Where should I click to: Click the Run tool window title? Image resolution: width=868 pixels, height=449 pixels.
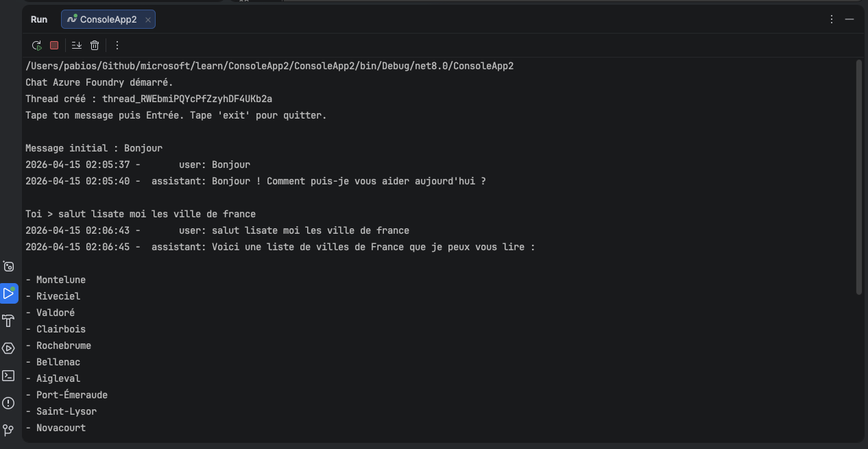[39, 19]
